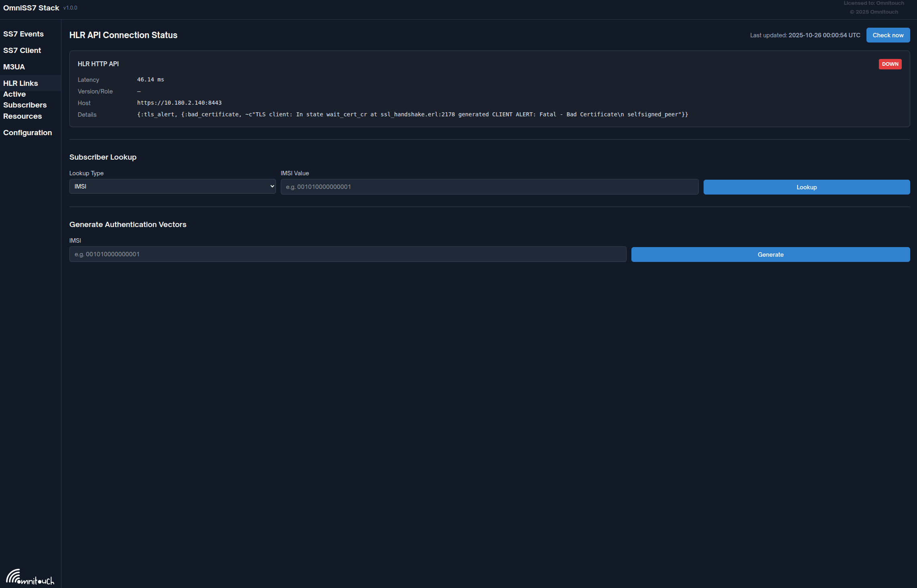Click the IMSI field for authentication vectors
917x588 pixels.
tap(347, 254)
